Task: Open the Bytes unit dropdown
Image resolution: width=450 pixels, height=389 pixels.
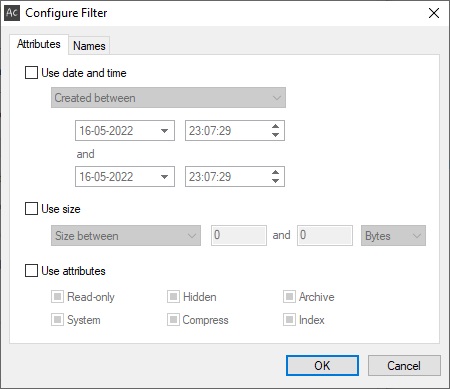Action: tap(393, 236)
